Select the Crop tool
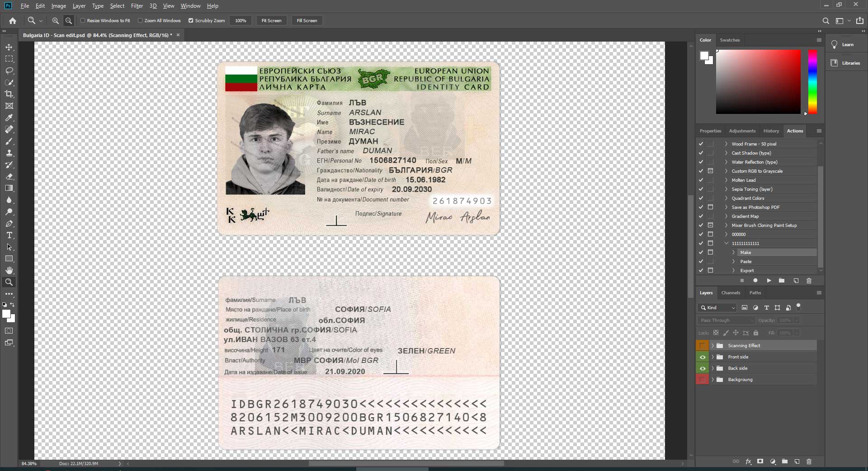Viewport: 868px width, 471px height. (x=9, y=94)
